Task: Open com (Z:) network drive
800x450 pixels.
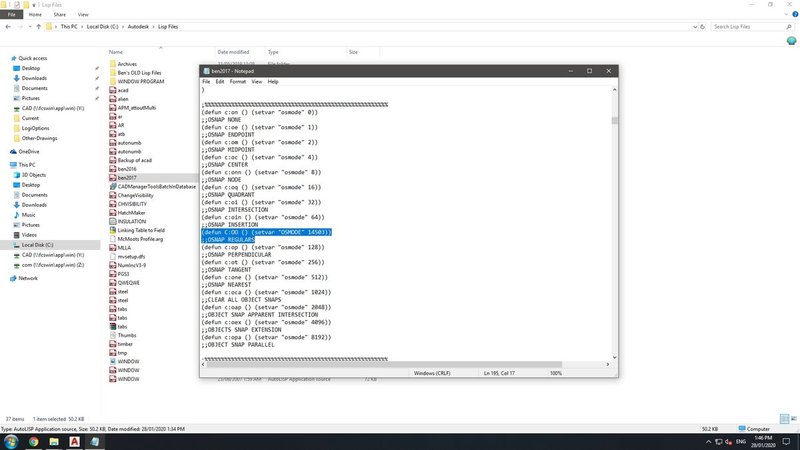Action: pos(53,265)
